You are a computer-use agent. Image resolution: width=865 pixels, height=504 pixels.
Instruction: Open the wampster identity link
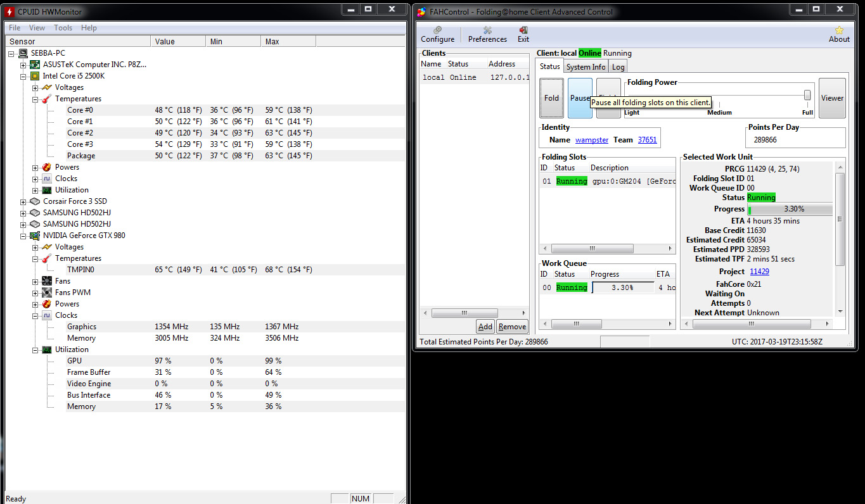tap(592, 140)
